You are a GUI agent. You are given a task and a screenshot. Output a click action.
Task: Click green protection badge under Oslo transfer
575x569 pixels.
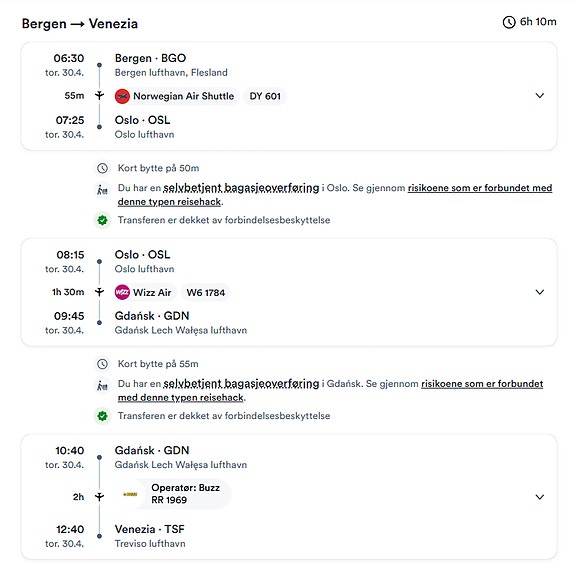point(102,220)
